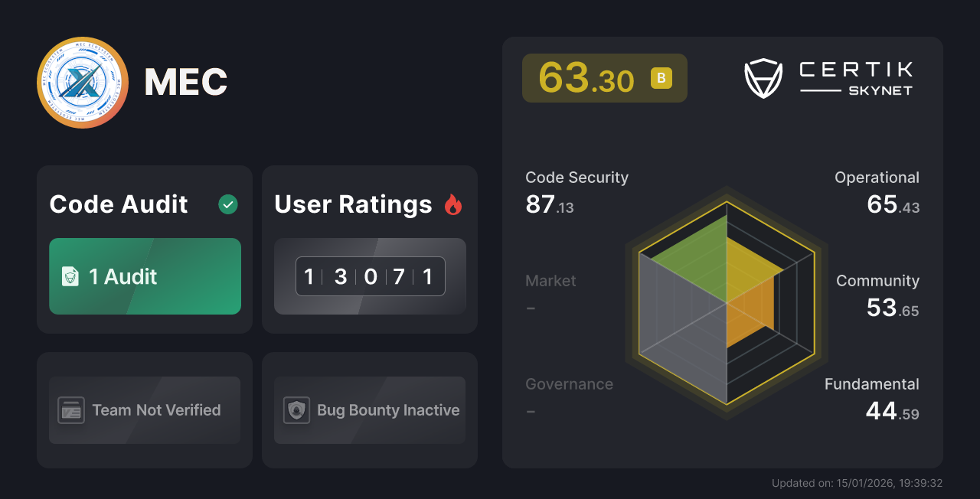Viewport: 980px width, 499px height.
Task: Select the green checkmark beside Code Audit
Action: tap(227, 204)
